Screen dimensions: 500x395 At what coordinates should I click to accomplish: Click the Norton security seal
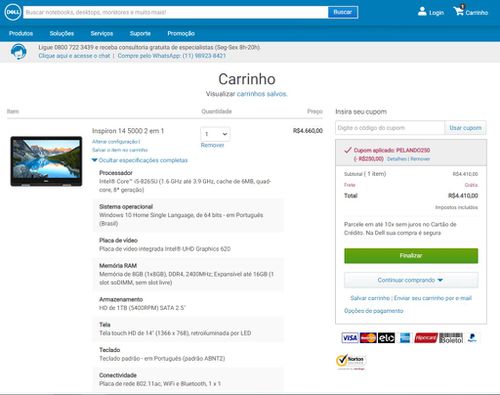(351, 361)
